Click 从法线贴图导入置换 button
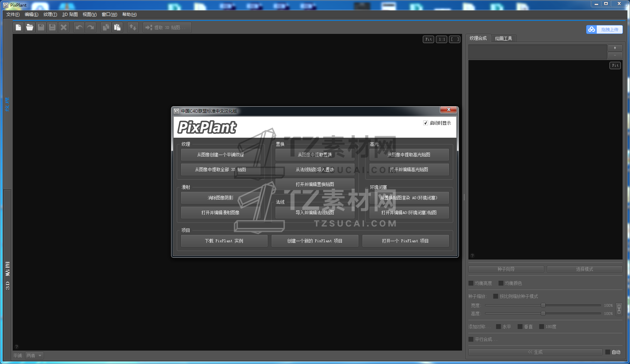The image size is (630, 364). click(x=315, y=169)
